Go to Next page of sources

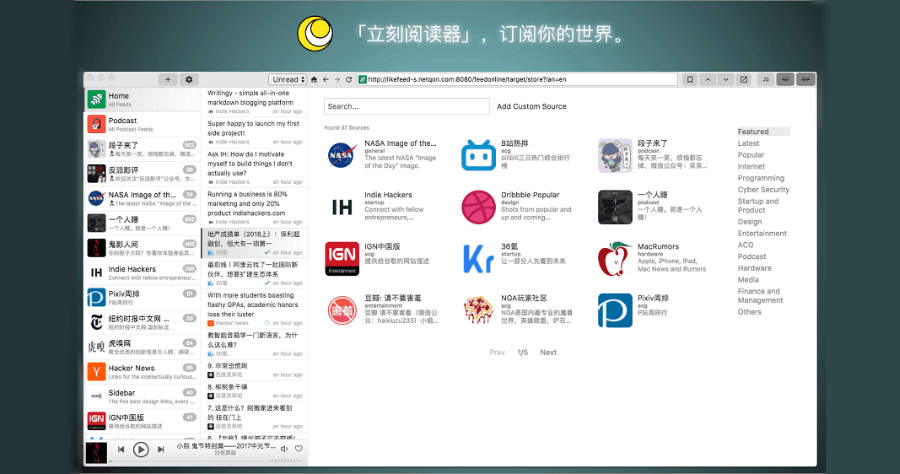pyautogui.click(x=548, y=352)
